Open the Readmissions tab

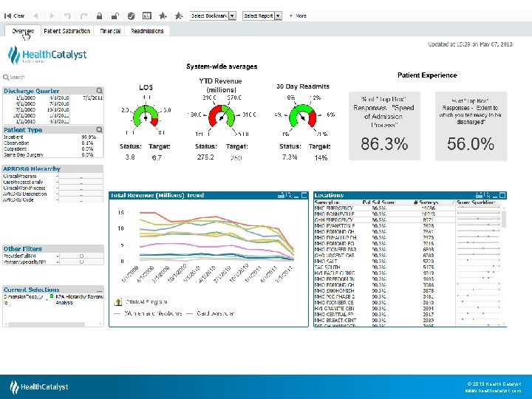click(x=147, y=31)
